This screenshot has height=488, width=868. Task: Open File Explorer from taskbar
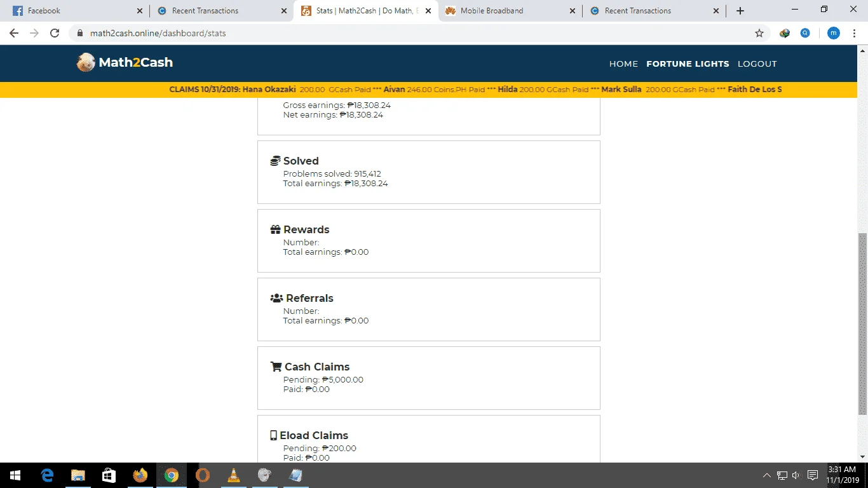(78, 475)
